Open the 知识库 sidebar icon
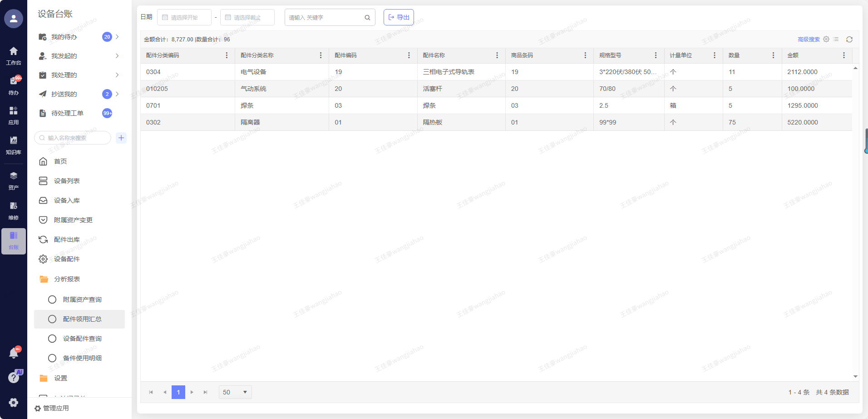Viewport: 868px width, 419px height. pyautogui.click(x=14, y=145)
